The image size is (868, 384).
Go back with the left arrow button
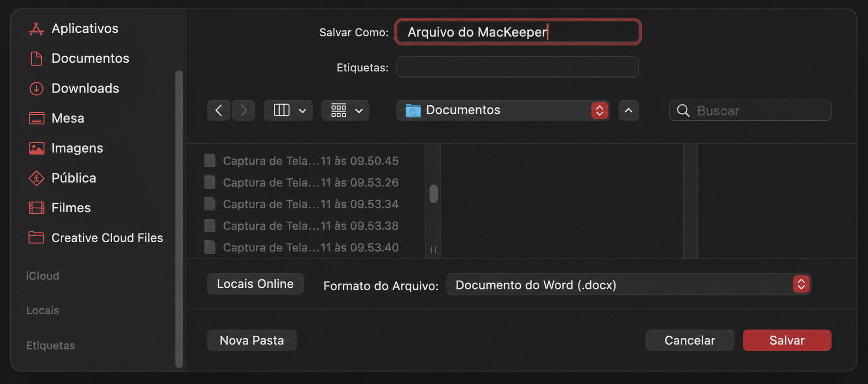[219, 111]
